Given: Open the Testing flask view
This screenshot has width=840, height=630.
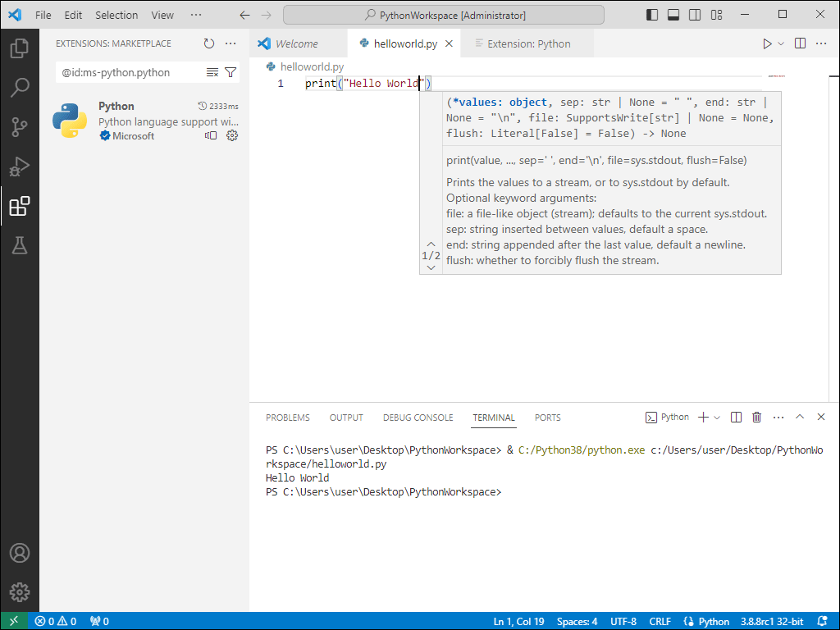Looking at the screenshot, I should 20,245.
